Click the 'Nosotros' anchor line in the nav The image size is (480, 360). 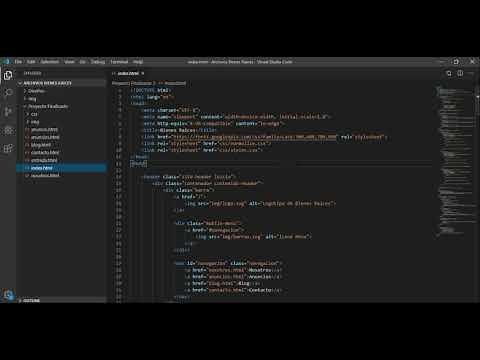coord(234,270)
